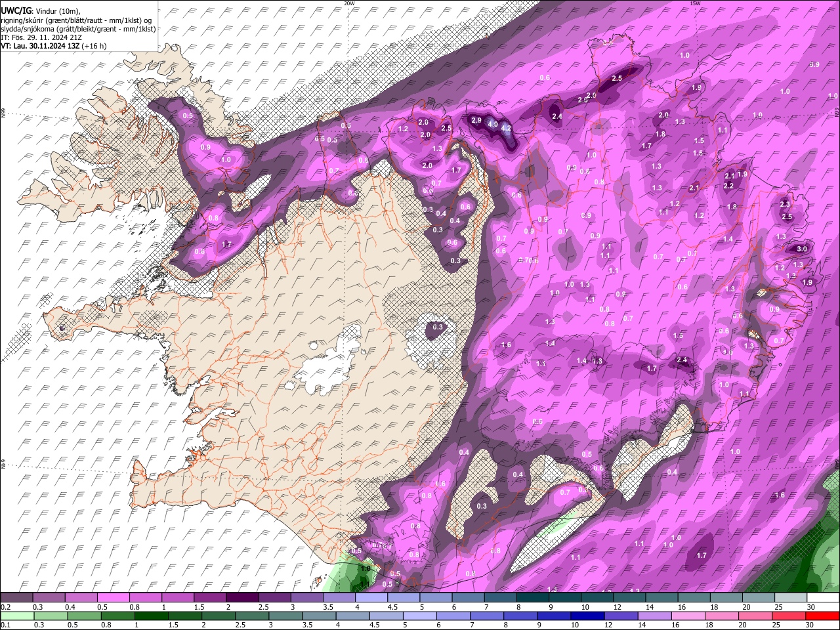
Task: Pick the darkest purple upper swatch 2–2.5
Action: point(242,598)
